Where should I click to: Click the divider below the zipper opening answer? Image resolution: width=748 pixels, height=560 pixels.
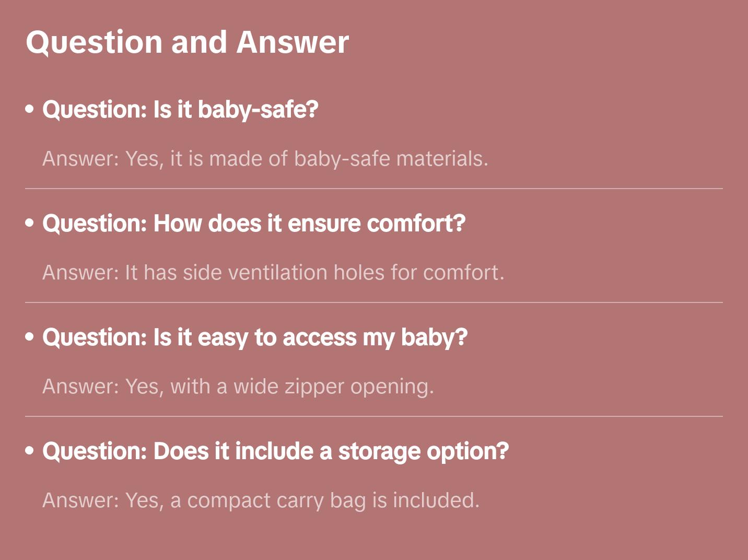coord(374,416)
